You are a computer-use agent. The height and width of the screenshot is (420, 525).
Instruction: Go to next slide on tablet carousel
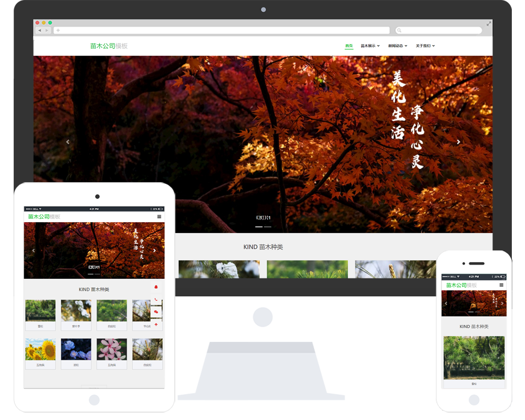pos(154,250)
